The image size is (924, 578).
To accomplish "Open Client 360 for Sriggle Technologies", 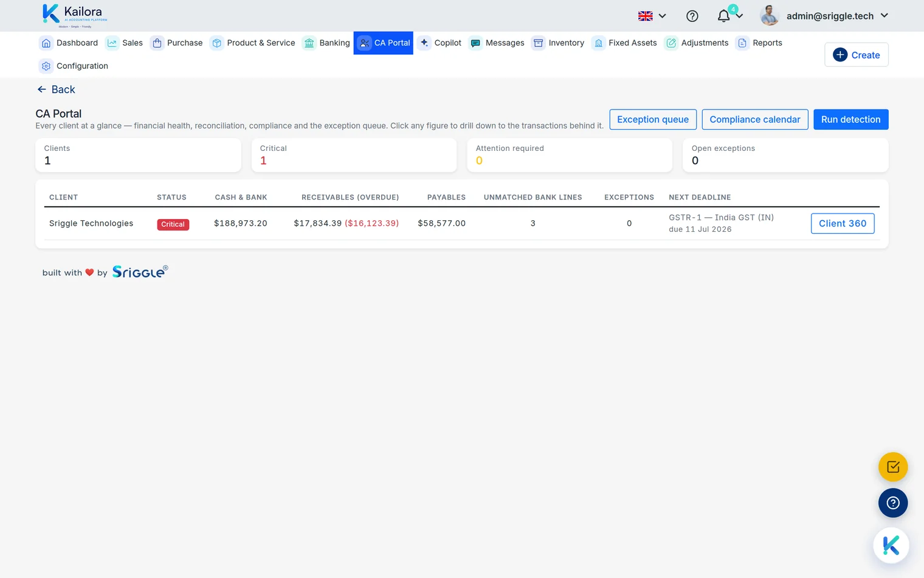I will pos(843,223).
